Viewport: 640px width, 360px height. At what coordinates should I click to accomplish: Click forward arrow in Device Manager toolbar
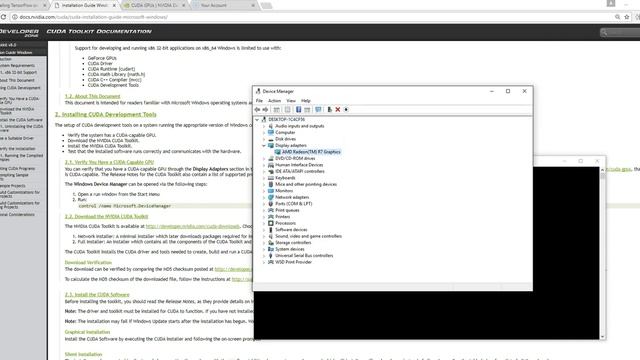click(265, 109)
